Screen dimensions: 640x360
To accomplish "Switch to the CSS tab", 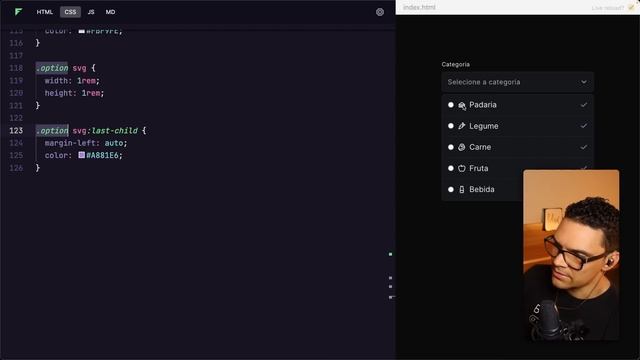I will pos(70,12).
